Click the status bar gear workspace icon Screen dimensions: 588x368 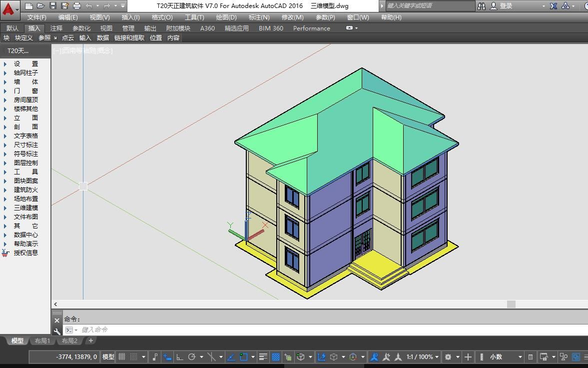(x=448, y=357)
